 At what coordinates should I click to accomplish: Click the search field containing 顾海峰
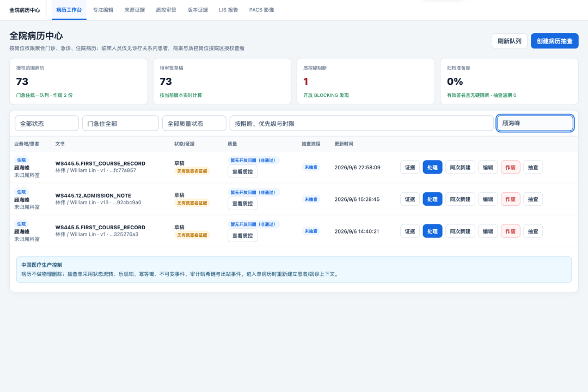point(535,123)
